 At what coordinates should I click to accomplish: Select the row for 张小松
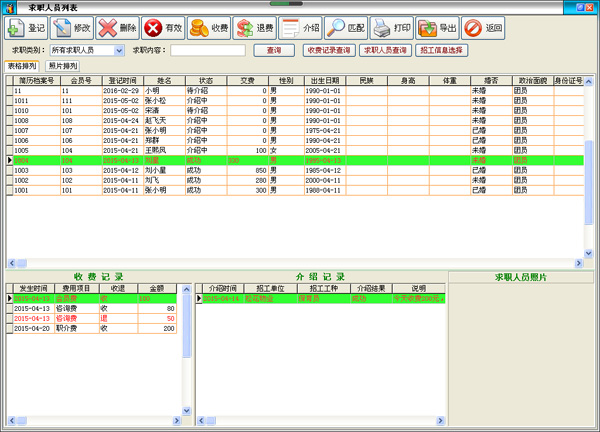tap(295, 101)
